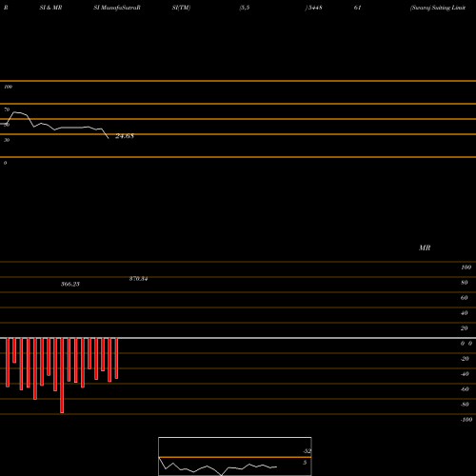This screenshot has height=476, width=476.
Task: Click the 24.65 RSI value label
Action: tap(125, 136)
